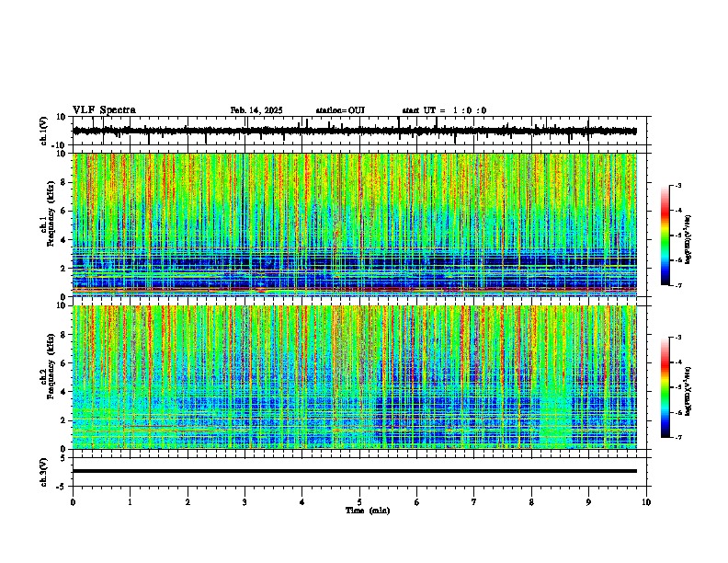Viewport: 728px width, 563px height.
Task: Click the log(PSD) label beside ch.1 colorbar
Action: (688, 240)
